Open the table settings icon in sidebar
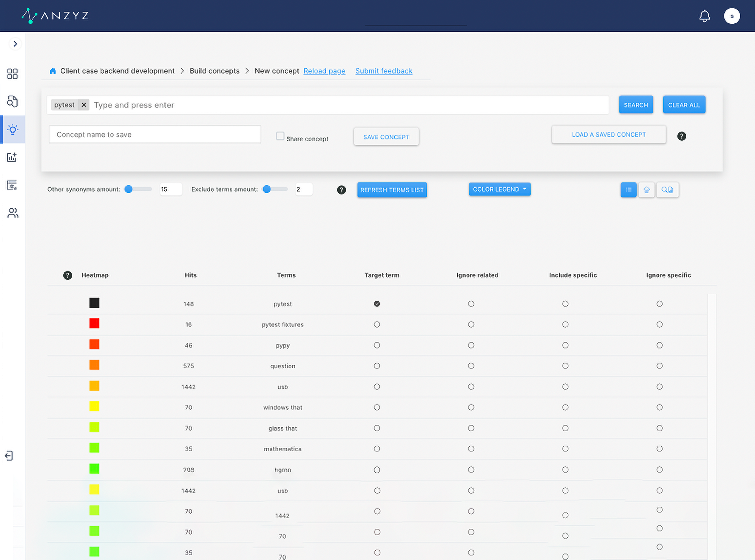Image resolution: width=755 pixels, height=560 pixels. click(x=13, y=185)
